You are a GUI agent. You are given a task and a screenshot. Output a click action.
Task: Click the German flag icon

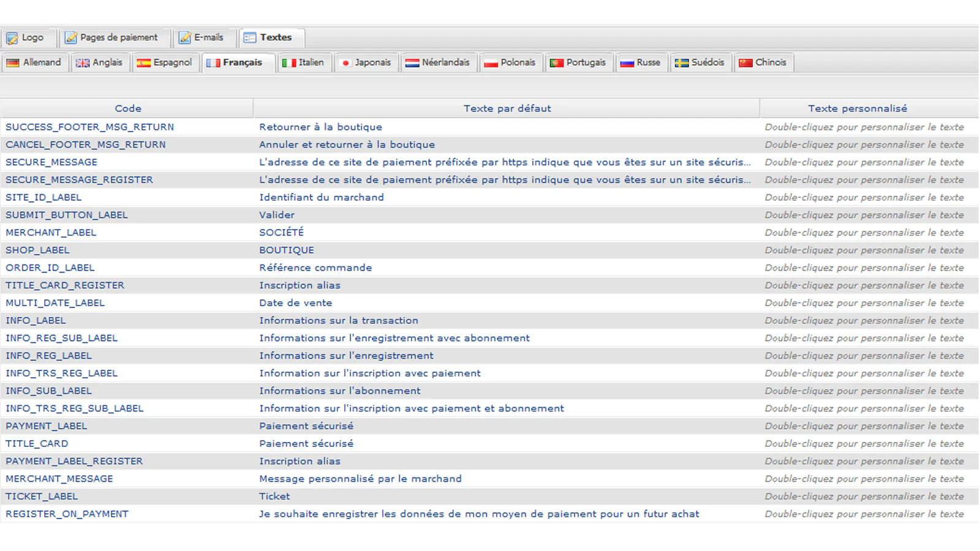(x=13, y=63)
